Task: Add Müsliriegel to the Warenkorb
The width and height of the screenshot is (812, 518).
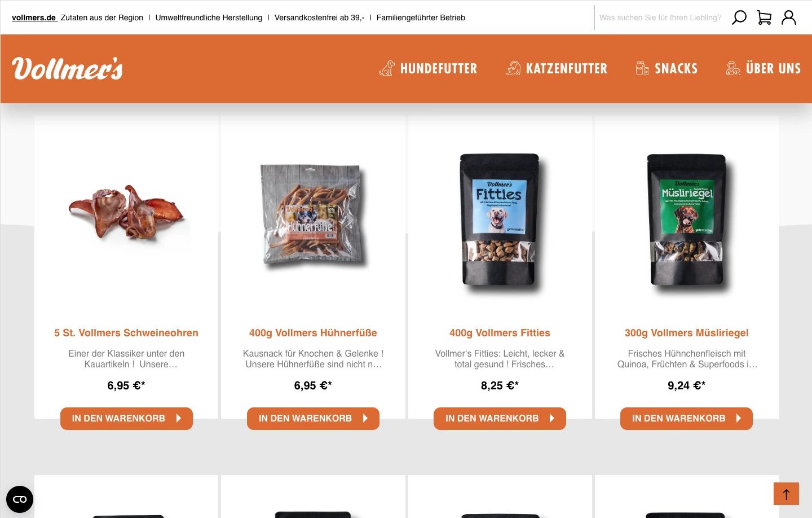Action: [x=686, y=419]
